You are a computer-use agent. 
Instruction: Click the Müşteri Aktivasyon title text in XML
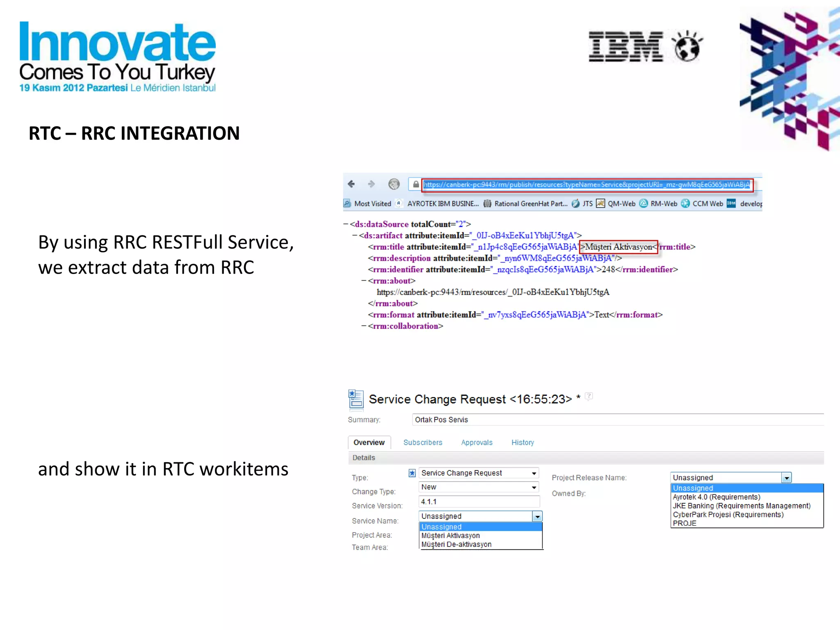(x=619, y=247)
